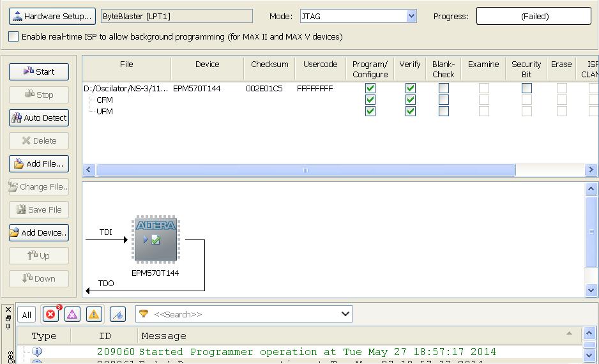Viewport: 599px width, 364px height.
Task: Toggle Verify for the main file row
Action: click(410, 88)
